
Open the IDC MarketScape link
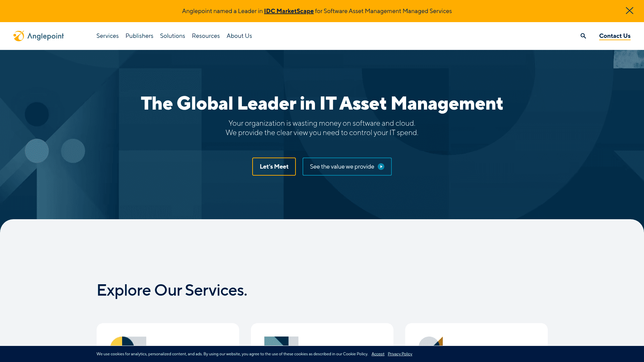(x=288, y=11)
